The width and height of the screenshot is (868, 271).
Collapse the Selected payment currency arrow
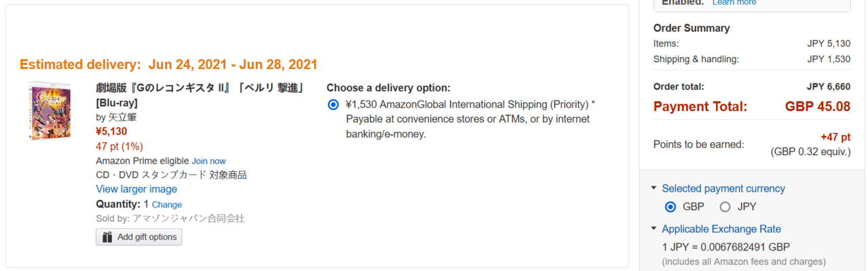[654, 188]
